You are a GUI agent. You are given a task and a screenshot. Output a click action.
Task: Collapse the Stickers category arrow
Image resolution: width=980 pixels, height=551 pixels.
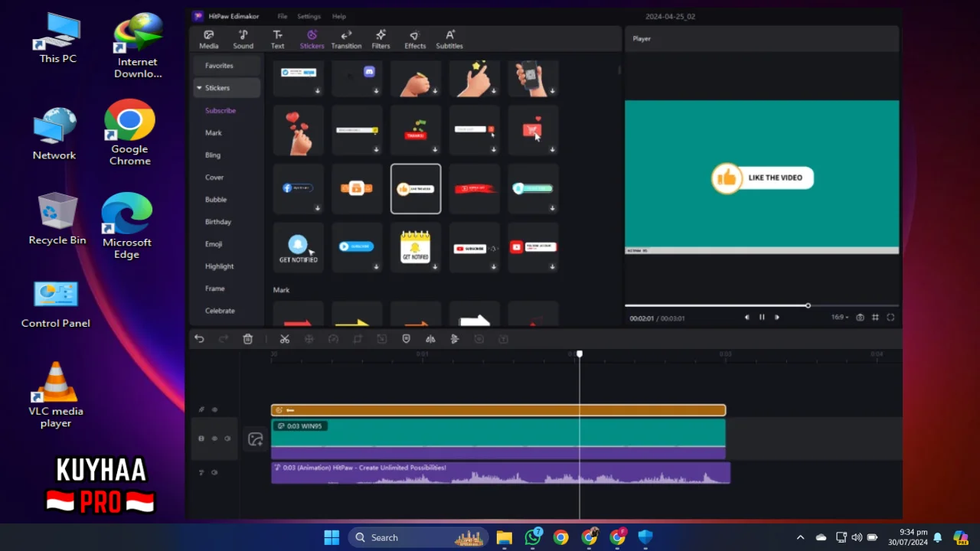[199, 88]
